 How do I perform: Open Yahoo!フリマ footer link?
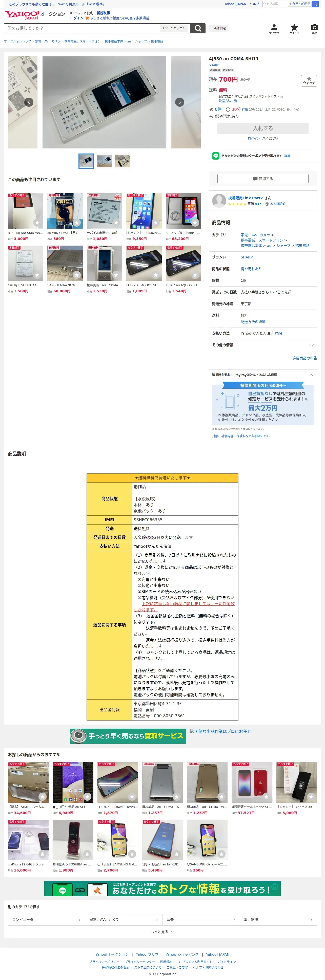(147, 954)
